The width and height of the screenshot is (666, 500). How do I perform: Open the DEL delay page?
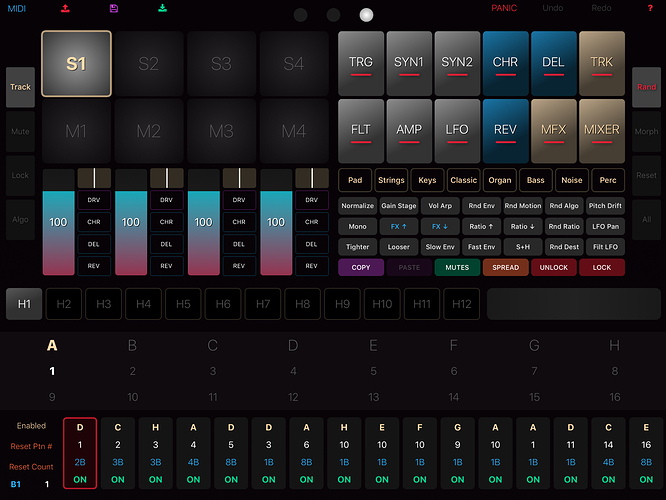(x=553, y=63)
